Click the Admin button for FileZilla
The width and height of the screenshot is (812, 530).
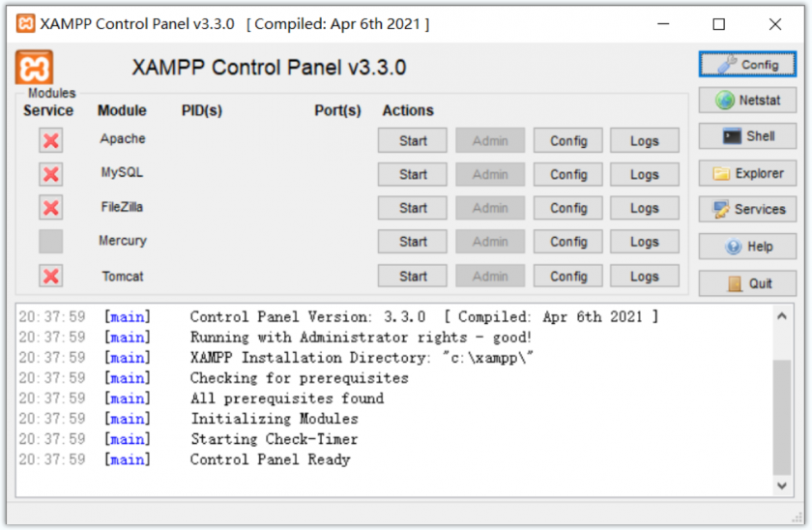[490, 208]
